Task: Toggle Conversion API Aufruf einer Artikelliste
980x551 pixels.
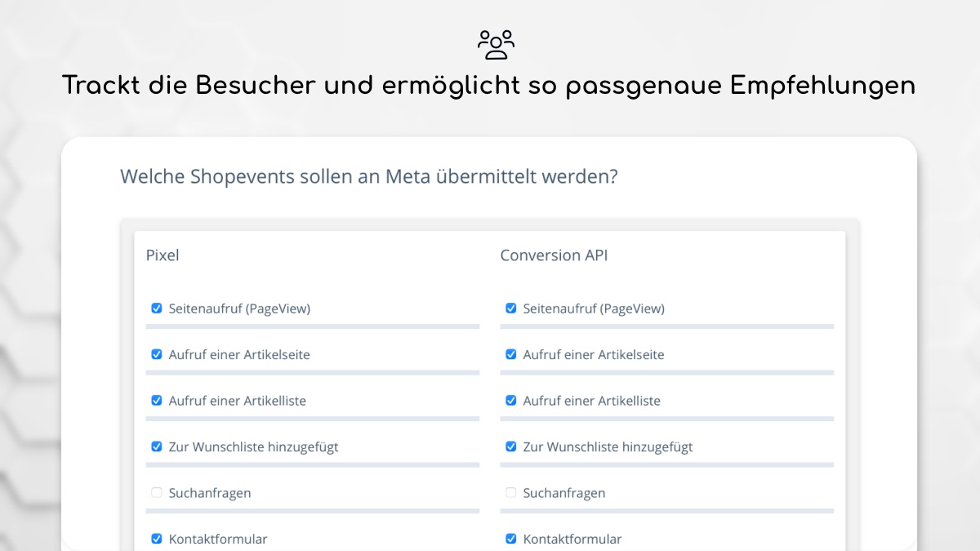Action: pos(511,401)
